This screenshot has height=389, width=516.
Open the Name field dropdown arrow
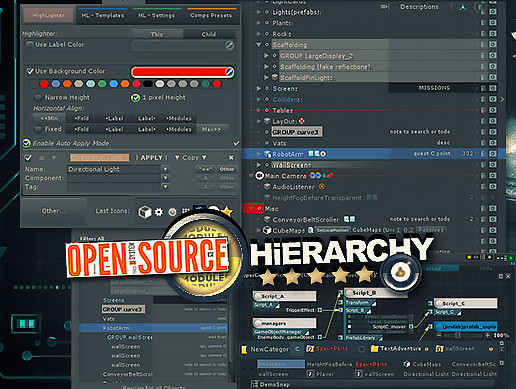coord(165,169)
